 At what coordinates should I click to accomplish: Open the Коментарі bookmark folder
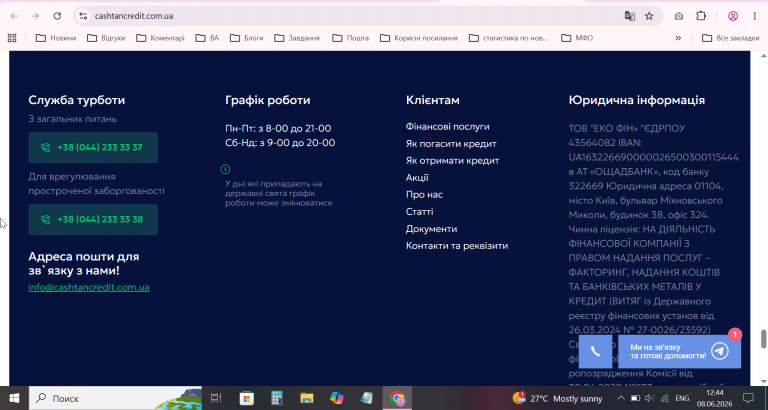[161, 38]
